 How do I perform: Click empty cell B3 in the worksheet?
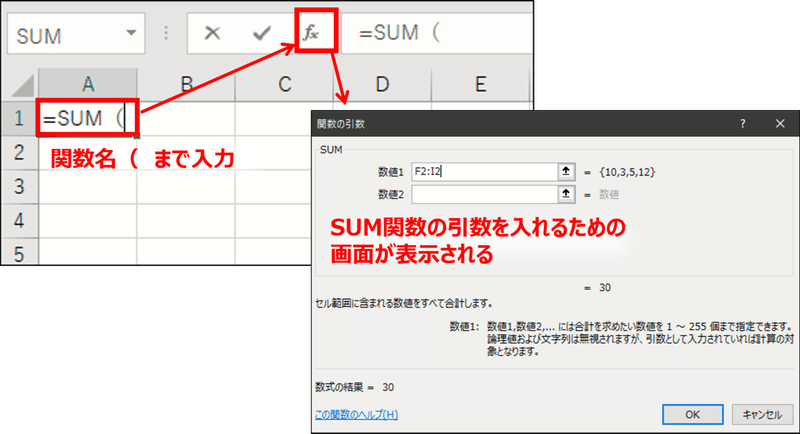point(186,187)
